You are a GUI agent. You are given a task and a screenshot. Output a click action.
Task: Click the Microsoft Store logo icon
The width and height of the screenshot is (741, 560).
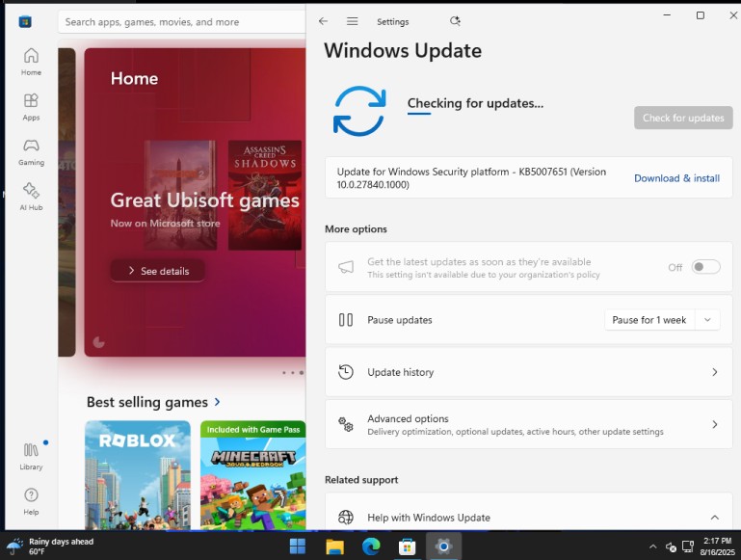(x=25, y=22)
